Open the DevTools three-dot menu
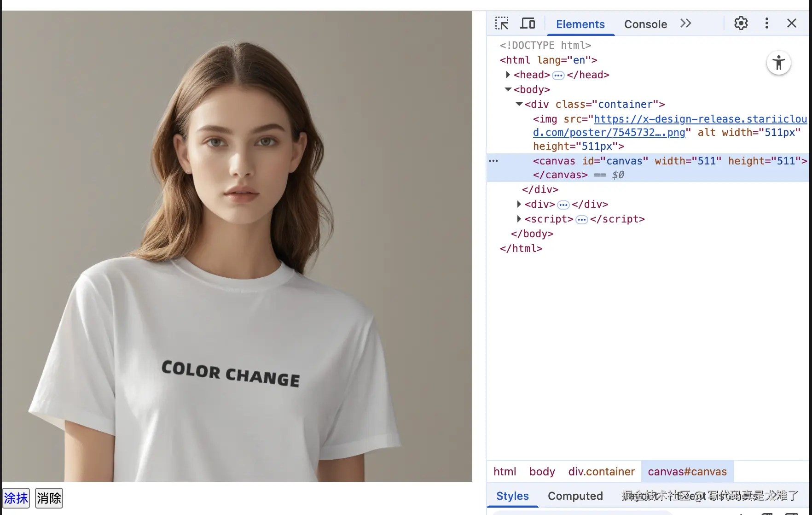This screenshot has height=515, width=812. click(x=766, y=23)
